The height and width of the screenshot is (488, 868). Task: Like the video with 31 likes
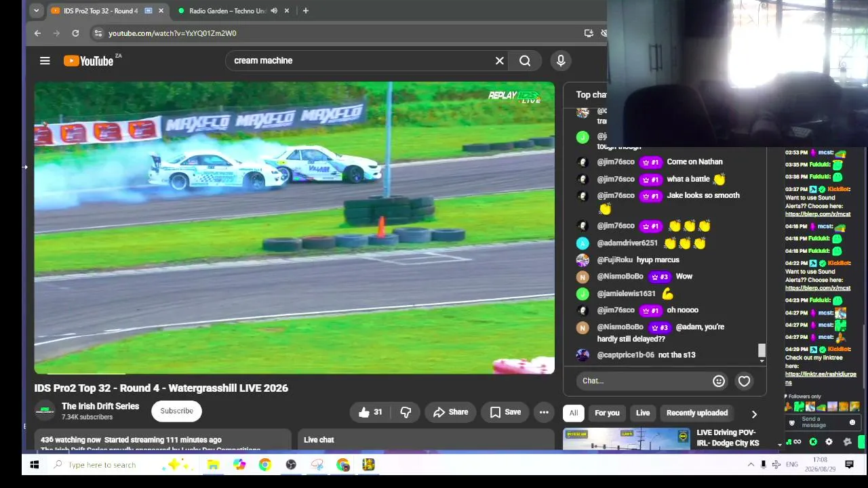370,412
